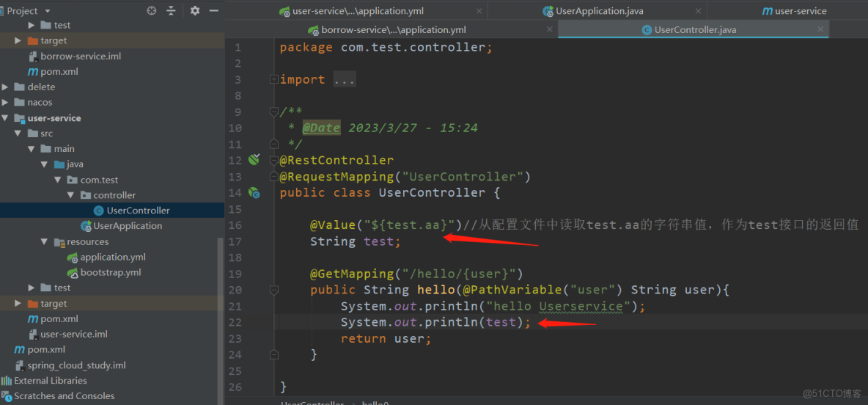
Task: Open pom.xml beside user-service.iml
Action: pos(59,319)
